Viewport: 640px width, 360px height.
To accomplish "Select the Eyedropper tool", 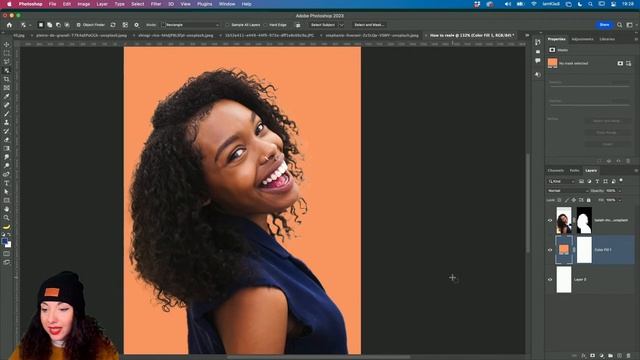I will pyautogui.click(x=7, y=96).
